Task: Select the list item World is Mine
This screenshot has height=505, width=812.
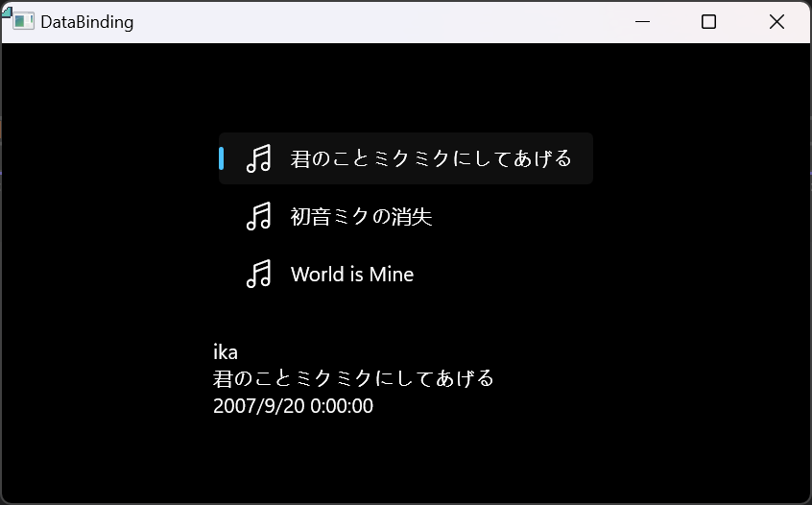Action: click(406, 274)
